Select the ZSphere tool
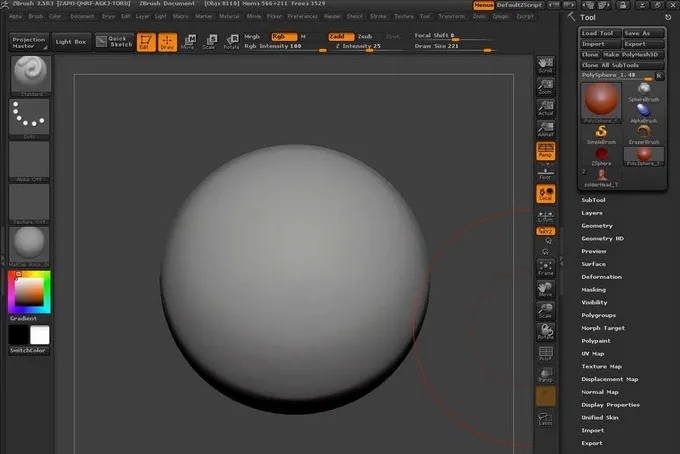Image resolution: width=680 pixels, height=454 pixels. point(601,156)
